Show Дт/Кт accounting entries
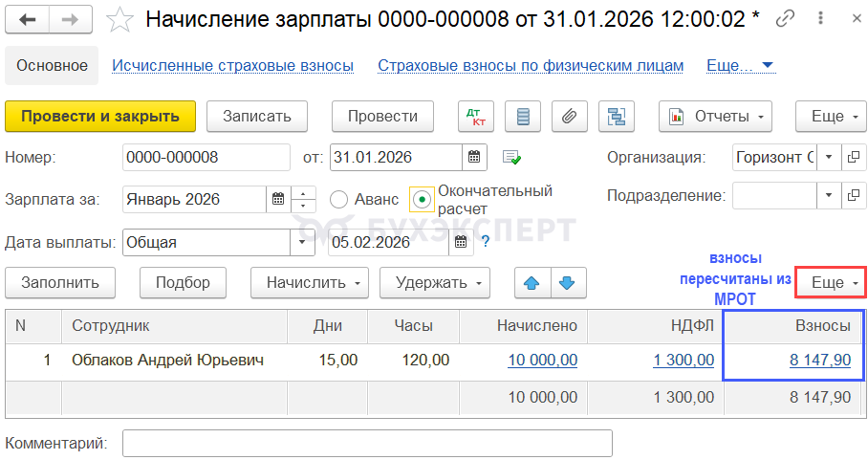This screenshot has height=460, width=868. (x=474, y=117)
